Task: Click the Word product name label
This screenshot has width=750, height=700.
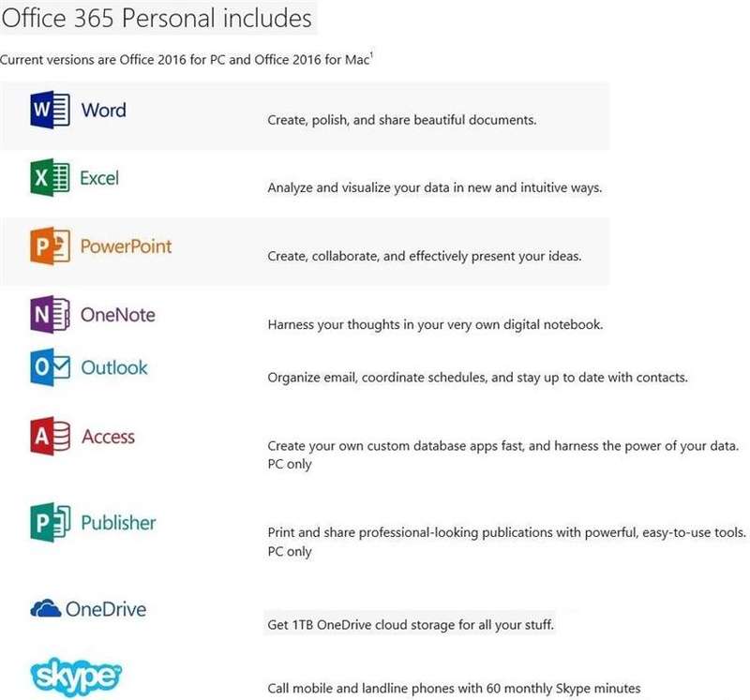Action: tap(104, 110)
